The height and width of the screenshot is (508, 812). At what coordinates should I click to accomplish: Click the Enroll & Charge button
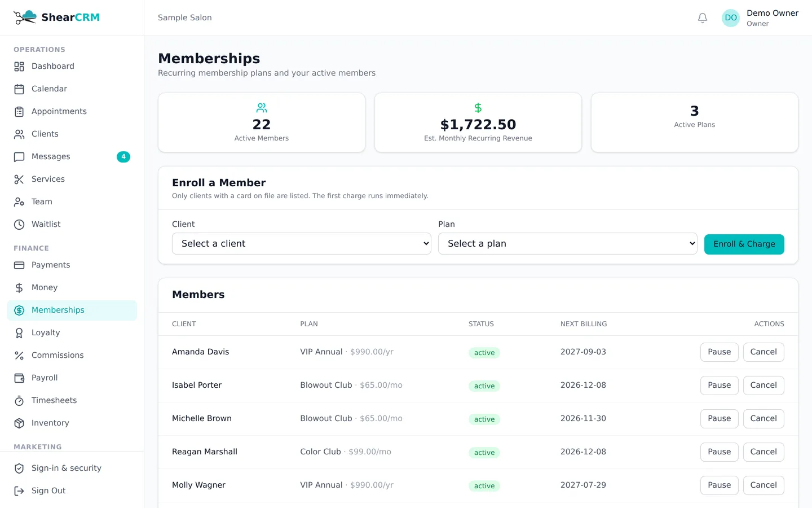point(744,244)
